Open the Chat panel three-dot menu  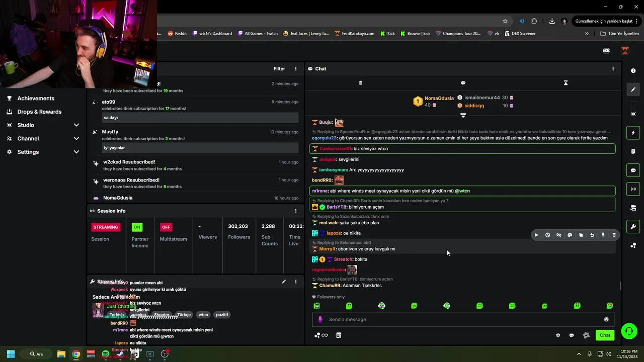pyautogui.click(x=613, y=69)
